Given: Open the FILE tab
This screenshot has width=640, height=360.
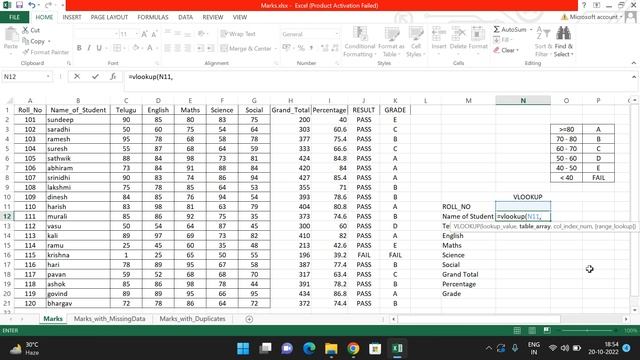Looking at the screenshot, I should 14,17.
